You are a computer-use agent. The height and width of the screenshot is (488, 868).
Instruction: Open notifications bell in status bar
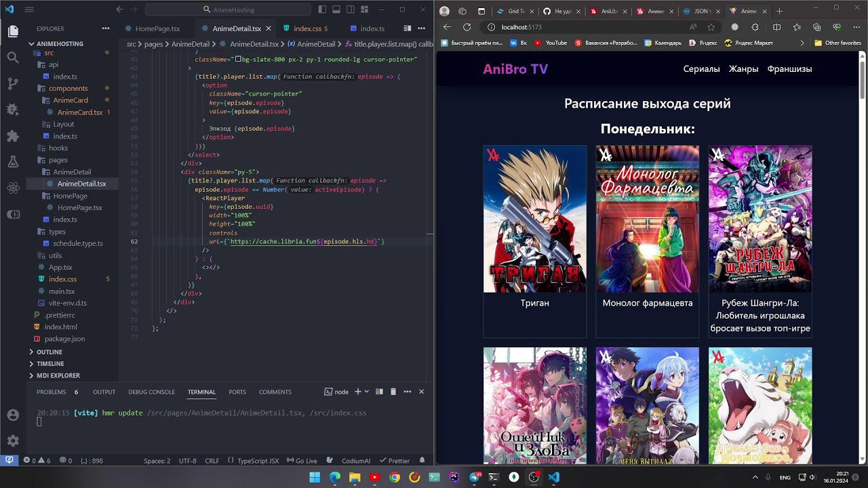(x=422, y=461)
